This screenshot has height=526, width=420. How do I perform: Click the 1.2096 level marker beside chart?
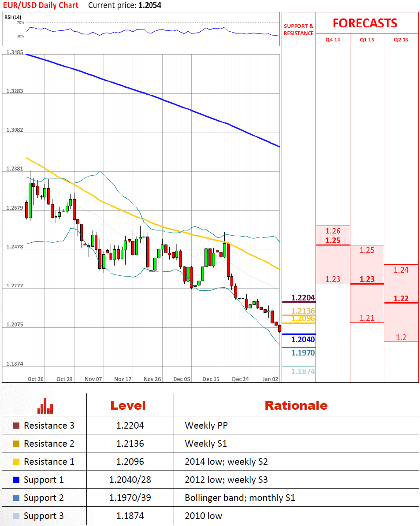(303, 319)
